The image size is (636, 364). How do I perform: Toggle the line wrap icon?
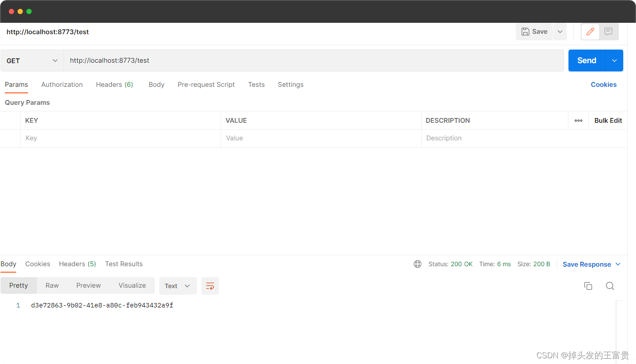coord(210,286)
